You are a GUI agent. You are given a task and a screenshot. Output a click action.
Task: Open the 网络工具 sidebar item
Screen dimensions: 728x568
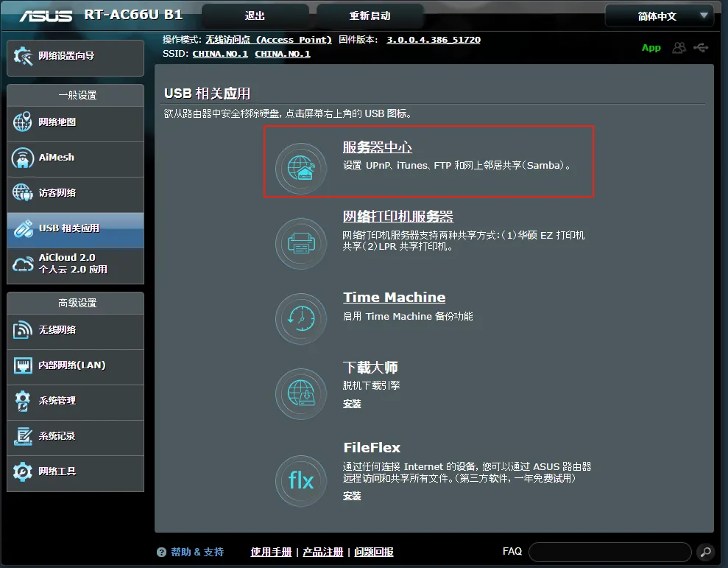coord(75,473)
